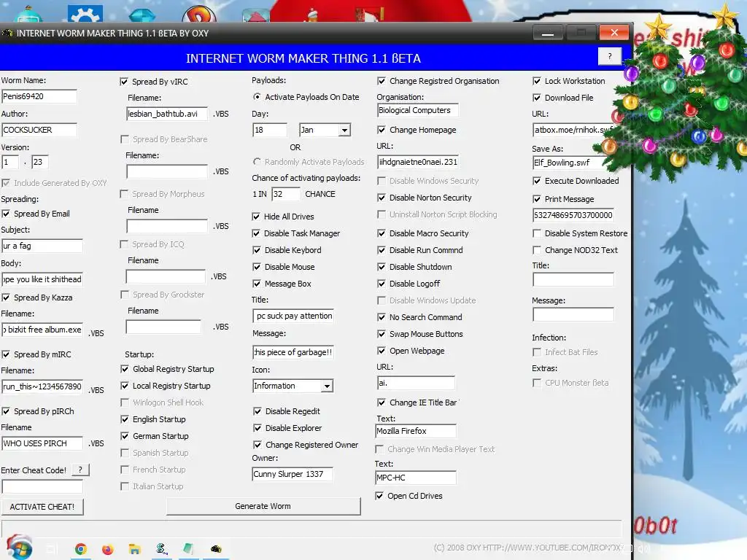Click the Organisation field Biological Computers
This screenshot has height=560, width=747.
pyautogui.click(x=417, y=110)
